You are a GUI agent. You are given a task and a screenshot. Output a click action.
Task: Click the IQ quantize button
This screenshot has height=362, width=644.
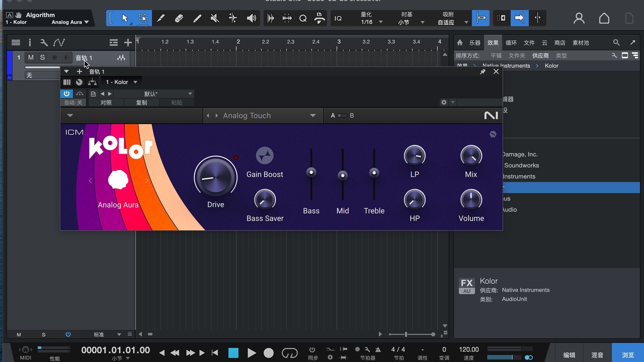[338, 18]
